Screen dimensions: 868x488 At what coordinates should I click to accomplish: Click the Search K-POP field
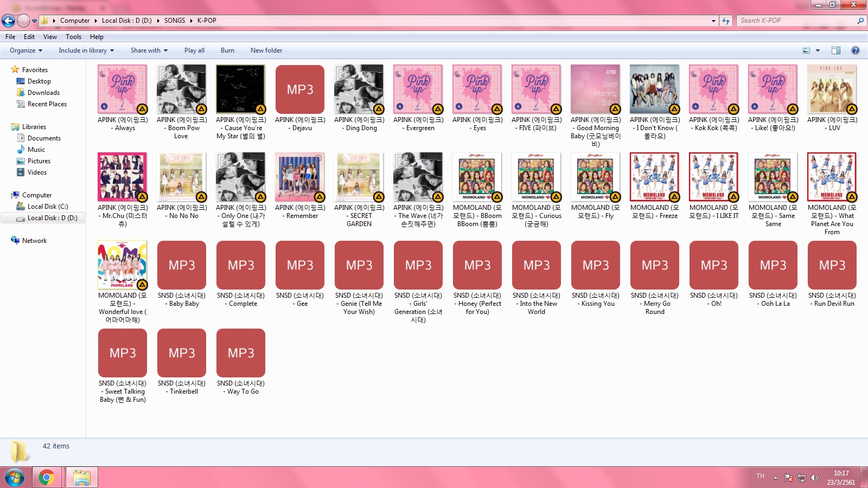tap(796, 21)
